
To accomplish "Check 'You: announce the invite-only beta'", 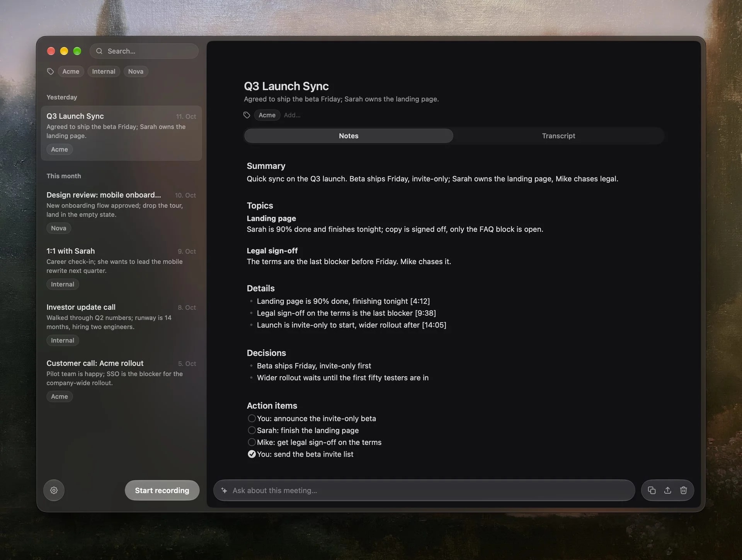I will point(252,418).
